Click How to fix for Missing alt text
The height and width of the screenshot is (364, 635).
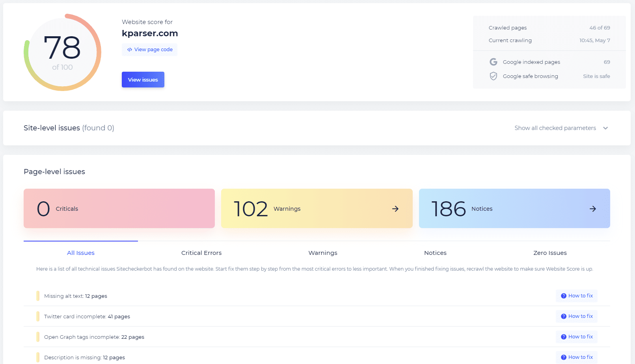(577, 296)
